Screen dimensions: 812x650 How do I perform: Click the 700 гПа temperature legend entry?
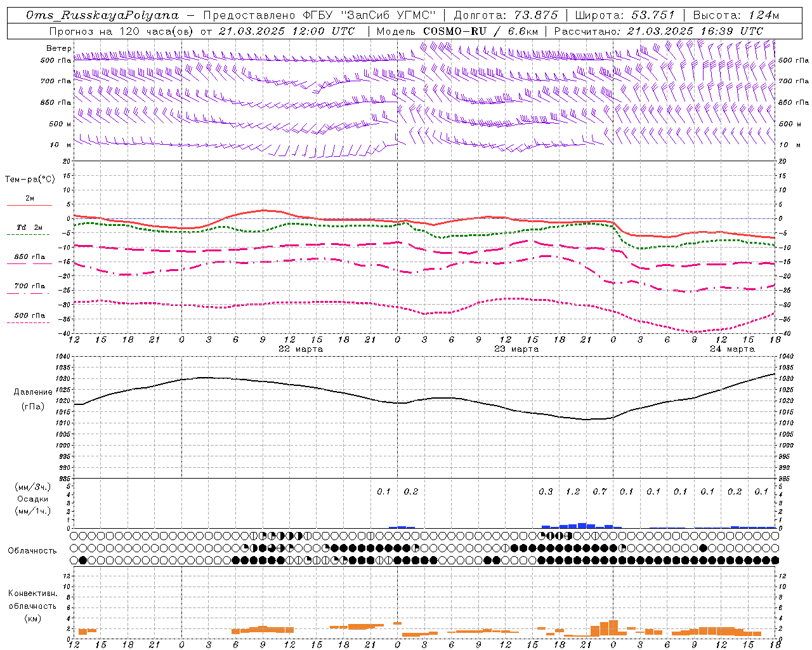click(x=30, y=286)
